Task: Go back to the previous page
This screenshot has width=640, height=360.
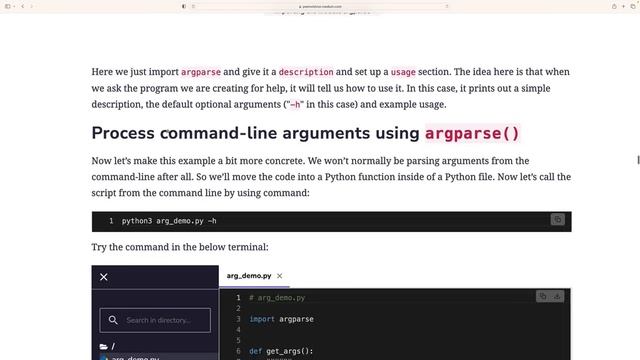Action: click(23, 6)
